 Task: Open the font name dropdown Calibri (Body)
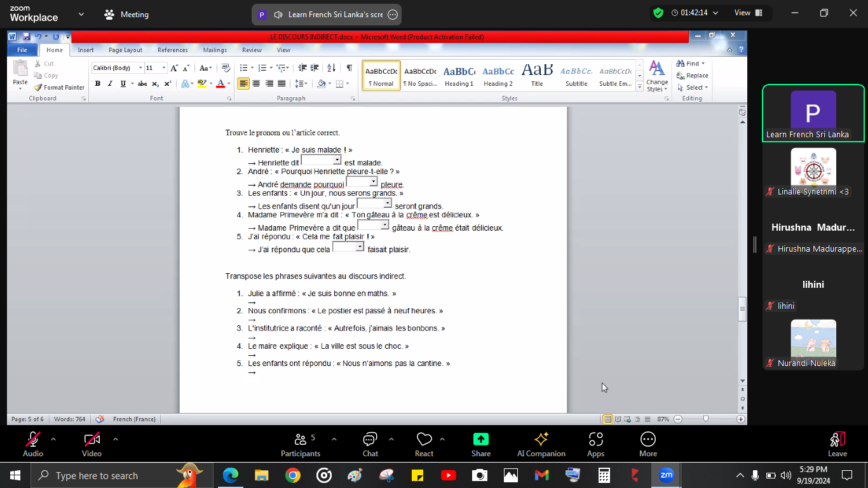coord(140,68)
